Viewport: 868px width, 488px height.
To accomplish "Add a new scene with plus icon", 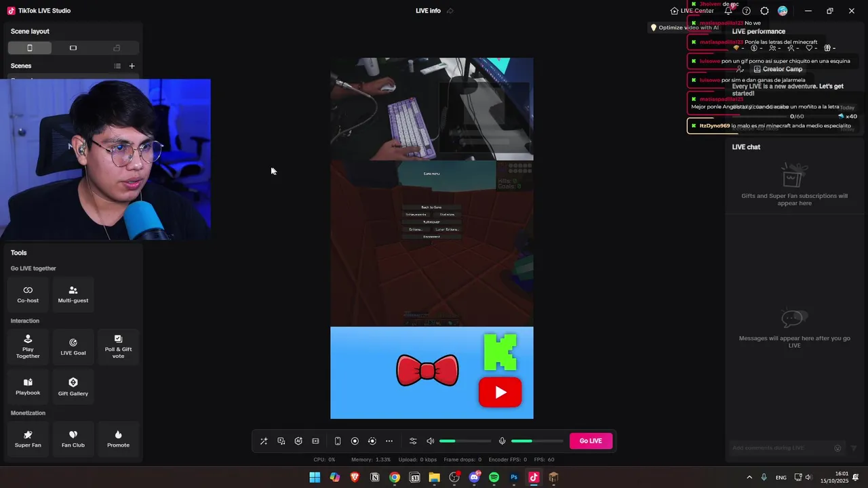I will (132, 66).
